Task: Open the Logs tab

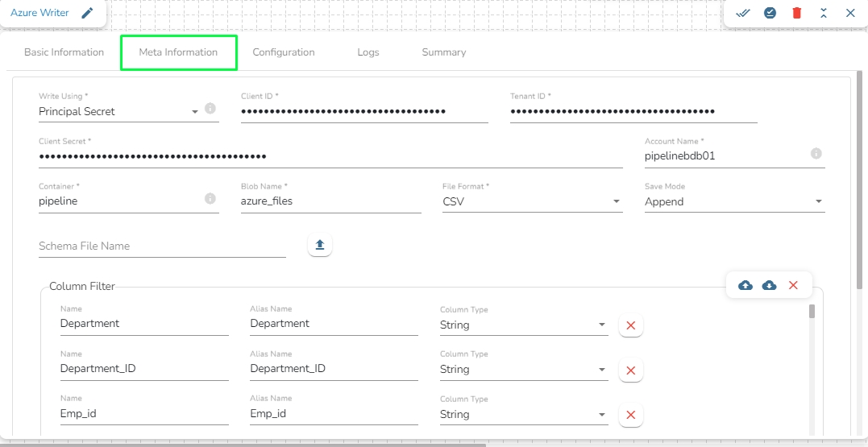Action: (x=368, y=52)
